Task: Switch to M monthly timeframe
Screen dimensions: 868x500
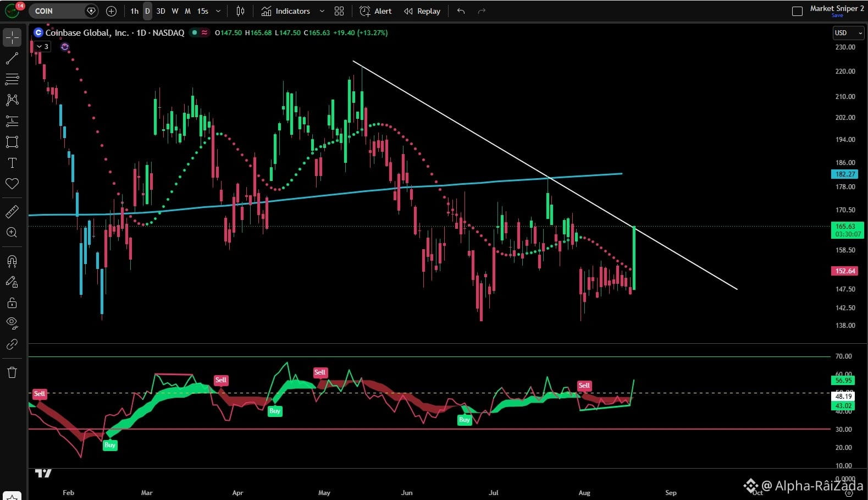Action: point(187,11)
